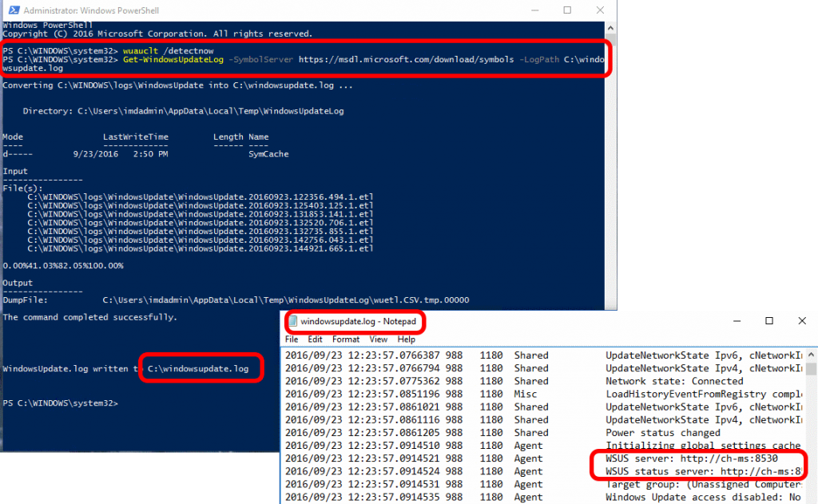The width and height of the screenshot is (818, 504).
Task: Open the Format menu in Notepad
Action: pyautogui.click(x=345, y=339)
